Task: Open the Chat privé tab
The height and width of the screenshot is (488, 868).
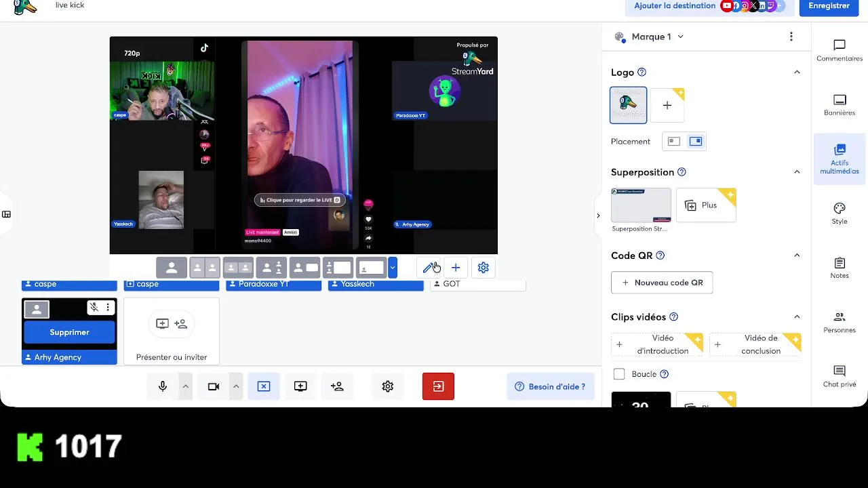Action: [840, 376]
